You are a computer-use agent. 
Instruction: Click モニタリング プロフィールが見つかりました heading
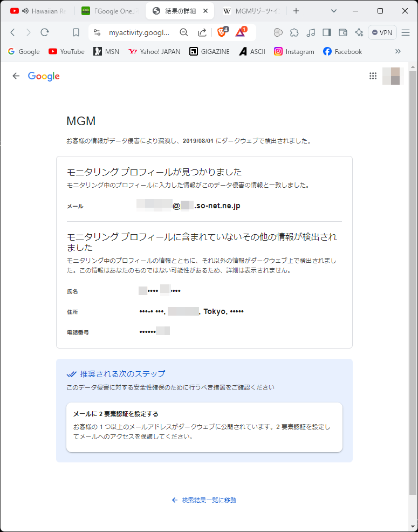point(154,172)
